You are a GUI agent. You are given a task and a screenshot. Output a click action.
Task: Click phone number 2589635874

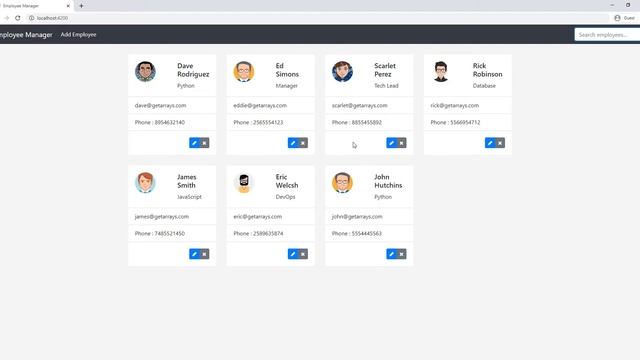268,233
